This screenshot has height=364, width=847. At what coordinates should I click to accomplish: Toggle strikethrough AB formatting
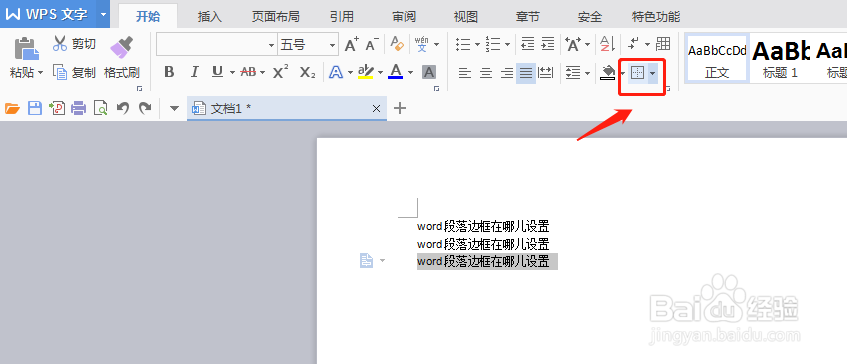[248, 72]
